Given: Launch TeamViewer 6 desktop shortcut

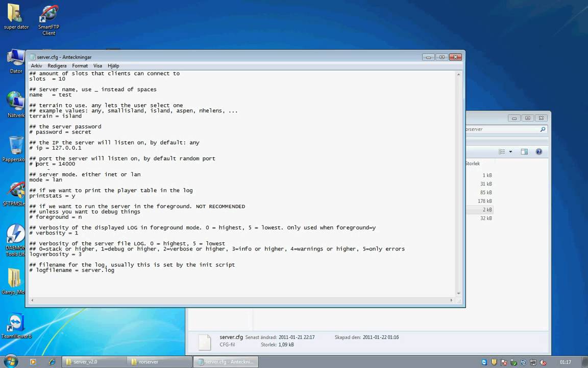Looking at the screenshot, I should coord(16,326).
